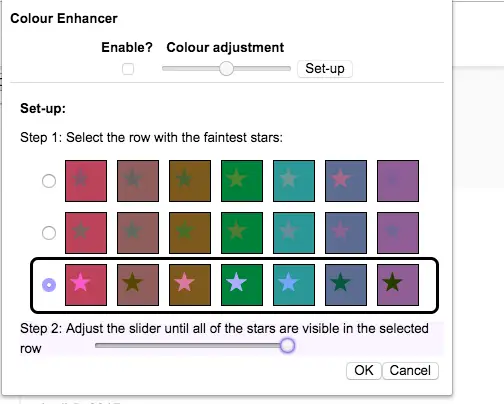Click the slate blue swatch with dark green star
504x404 pixels.
click(346, 285)
